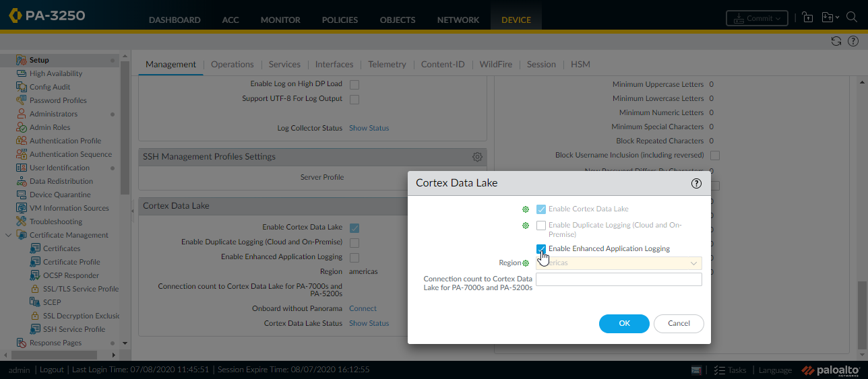Open the mail icon in bottom status bar
Viewport: 868px width, 379px height.
point(697,370)
